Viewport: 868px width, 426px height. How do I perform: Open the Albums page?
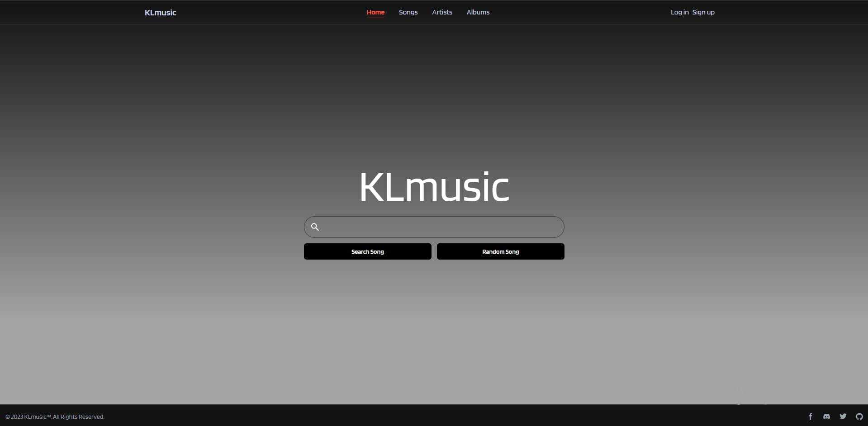(x=478, y=12)
